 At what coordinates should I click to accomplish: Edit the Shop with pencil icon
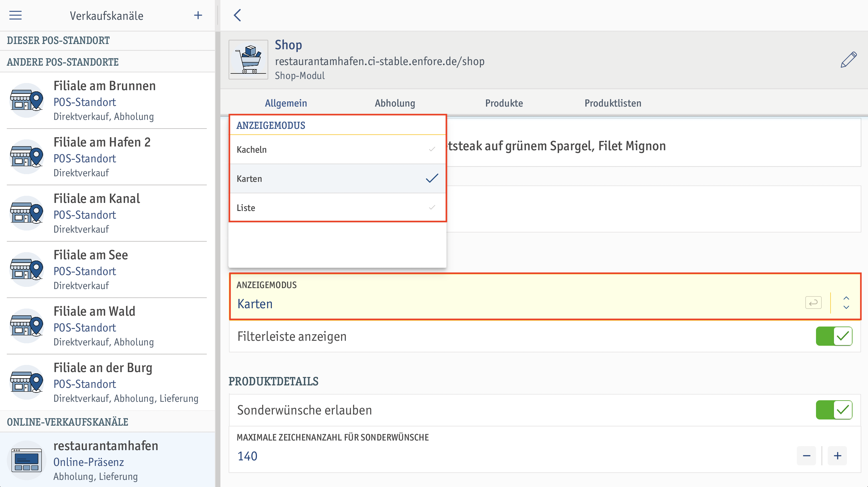click(x=848, y=60)
